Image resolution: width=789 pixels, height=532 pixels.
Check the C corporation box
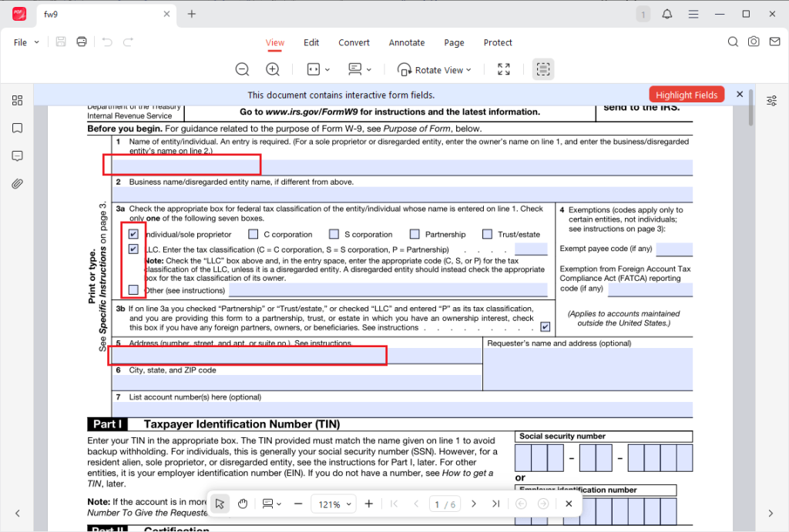[x=253, y=234]
